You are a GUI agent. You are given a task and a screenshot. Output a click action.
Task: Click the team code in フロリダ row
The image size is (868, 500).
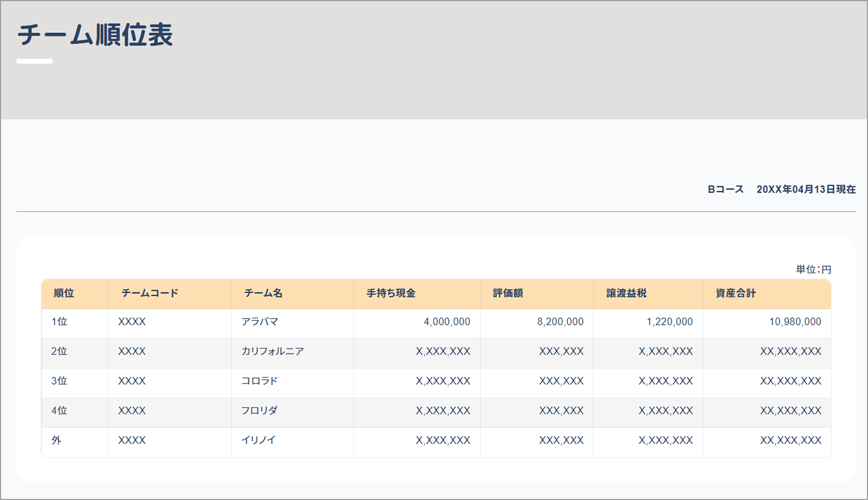[132, 410]
